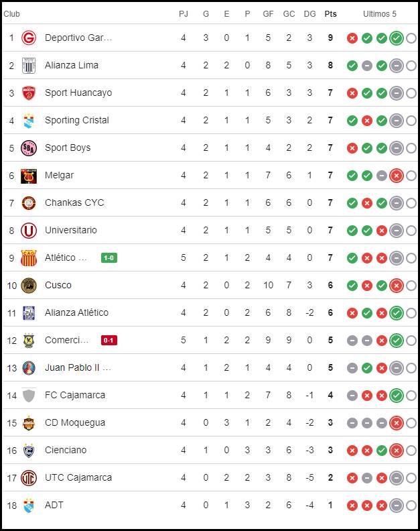Click ADT's first loss indicator in last five
This screenshot has width=420, height=531.
point(352,506)
